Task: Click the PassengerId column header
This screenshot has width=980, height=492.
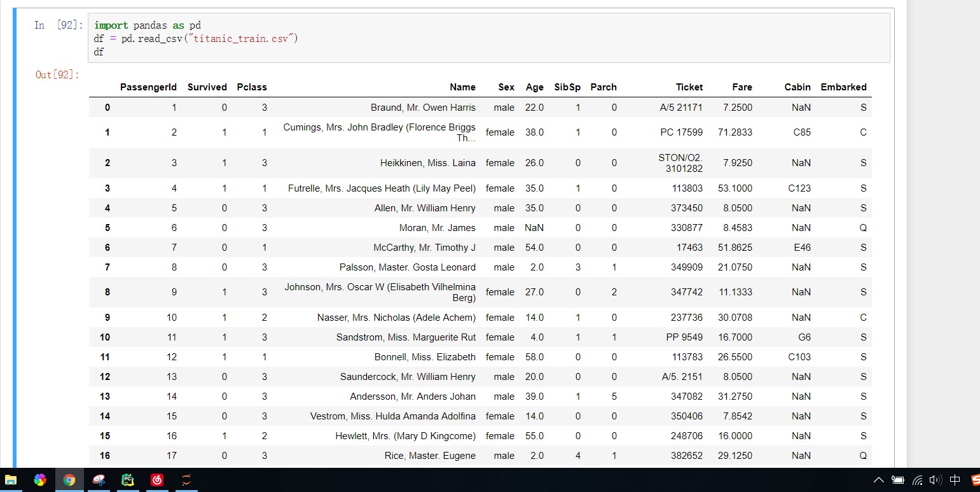Action: click(x=148, y=87)
